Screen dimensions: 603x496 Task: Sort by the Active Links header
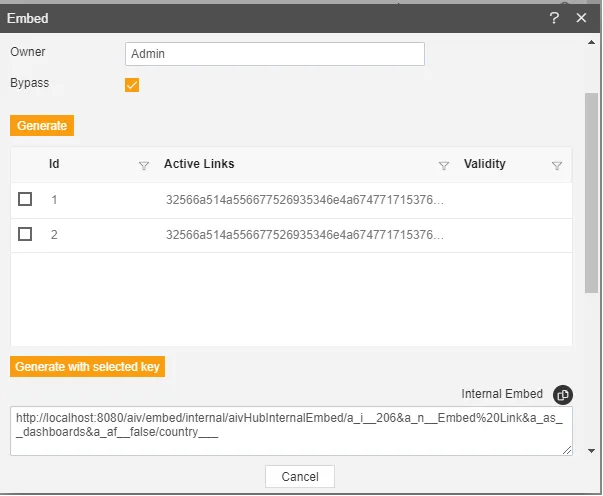pyautogui.click(x=199, y=164)
